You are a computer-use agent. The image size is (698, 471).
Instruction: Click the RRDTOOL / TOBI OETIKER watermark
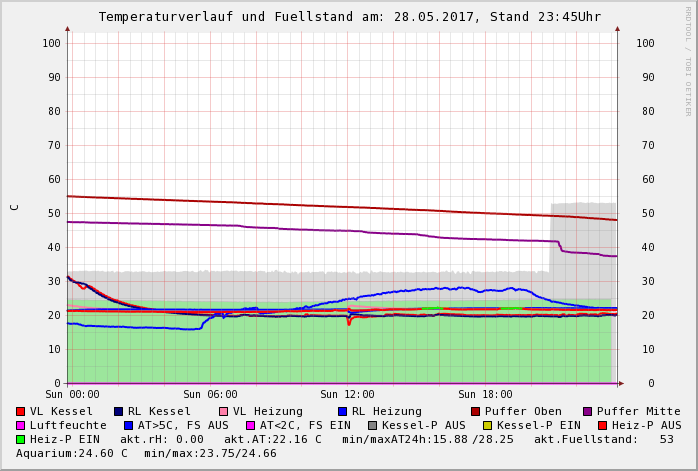[688, 60]
